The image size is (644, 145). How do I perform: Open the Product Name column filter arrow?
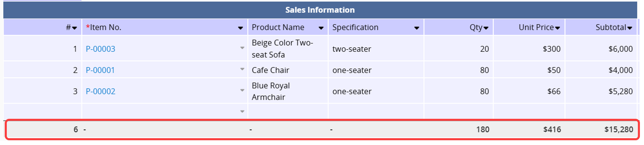point(321,28)
